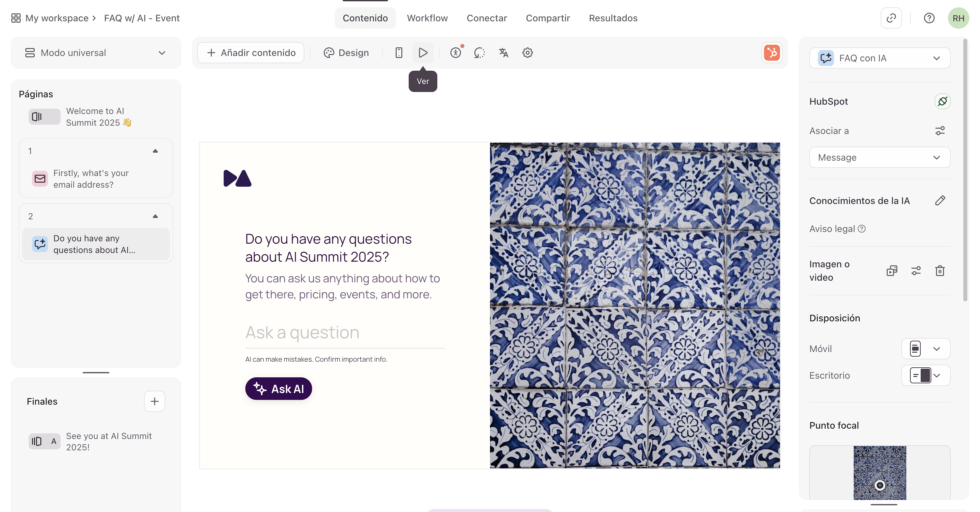Image resolution: width=980 pixels, height=512 pixels.
Task: Click AI can make mistakes disclaimer text
Action: point(316,359)
